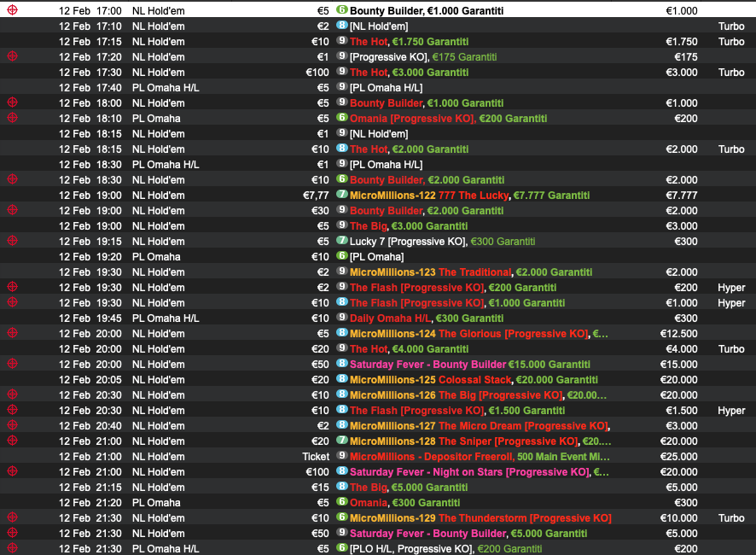Click the bounty icon on MicroMillions-128 The Sniper
The image size is (756, 555).
(13, 440)
